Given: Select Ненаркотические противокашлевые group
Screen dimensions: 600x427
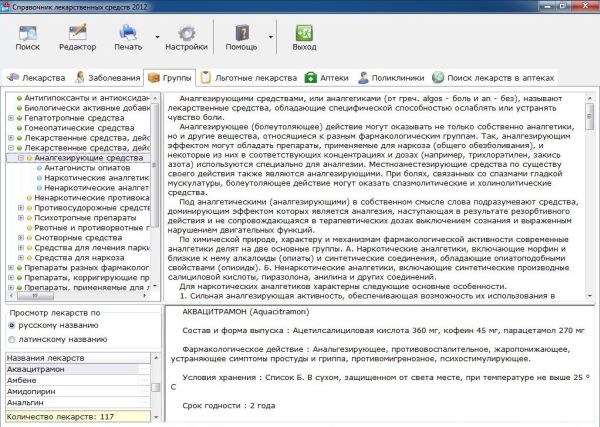Looking at the screenshot, I should 92,197.
